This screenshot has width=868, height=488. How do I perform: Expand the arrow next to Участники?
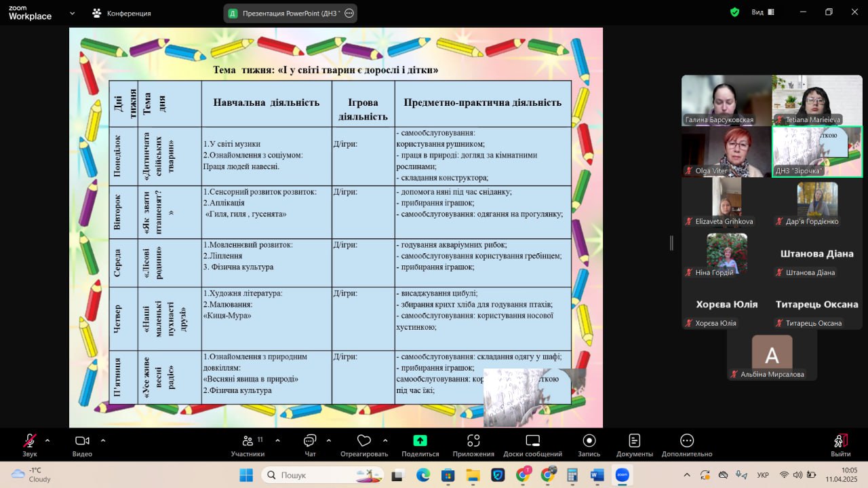(277, 440)
